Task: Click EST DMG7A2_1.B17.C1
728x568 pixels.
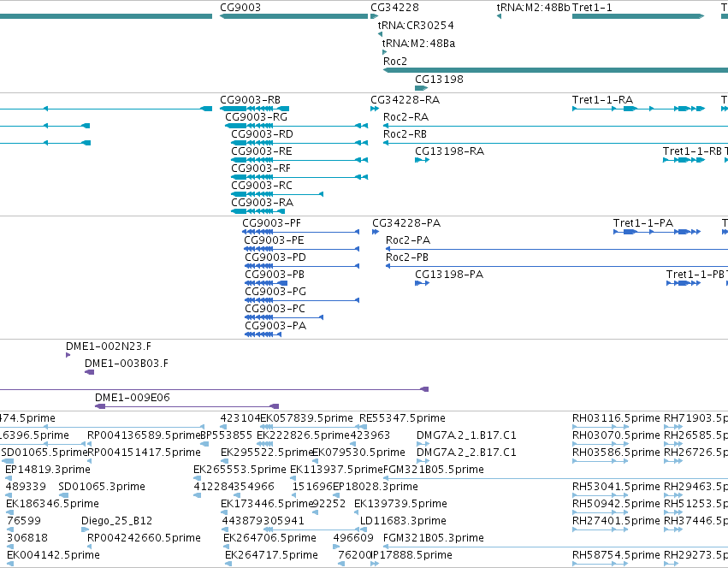Action: click(466, 435)
